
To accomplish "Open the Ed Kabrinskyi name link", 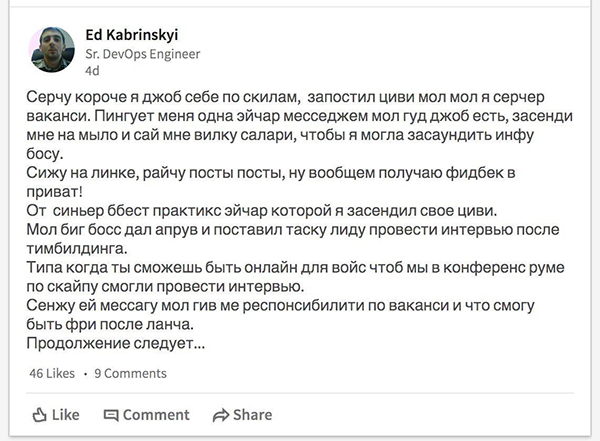I will coord(132,35).
